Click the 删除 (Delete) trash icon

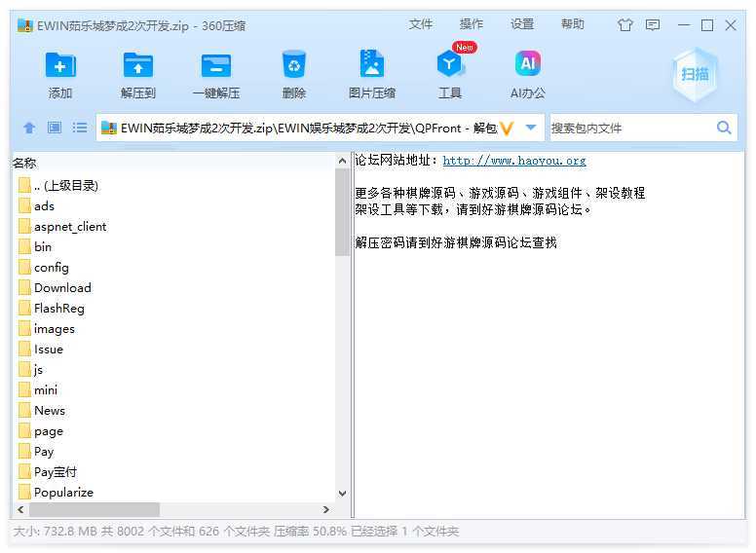click(293, 64)
